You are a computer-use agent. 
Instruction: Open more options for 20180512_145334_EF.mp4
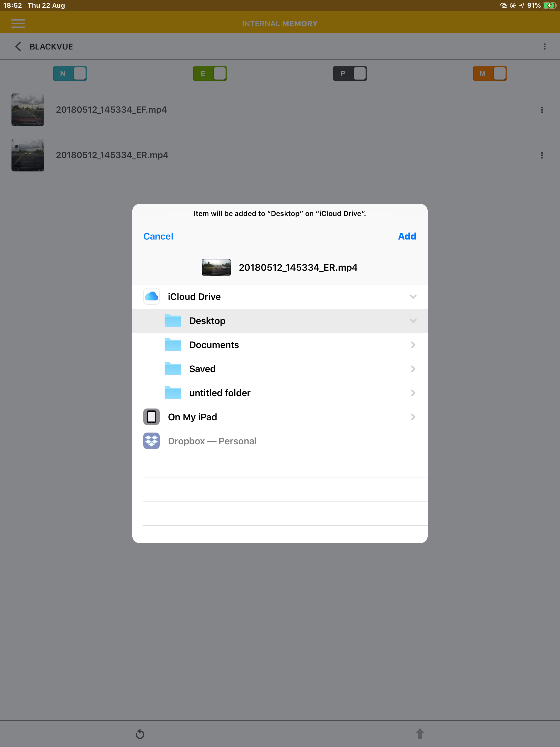[x=542, y=110]
